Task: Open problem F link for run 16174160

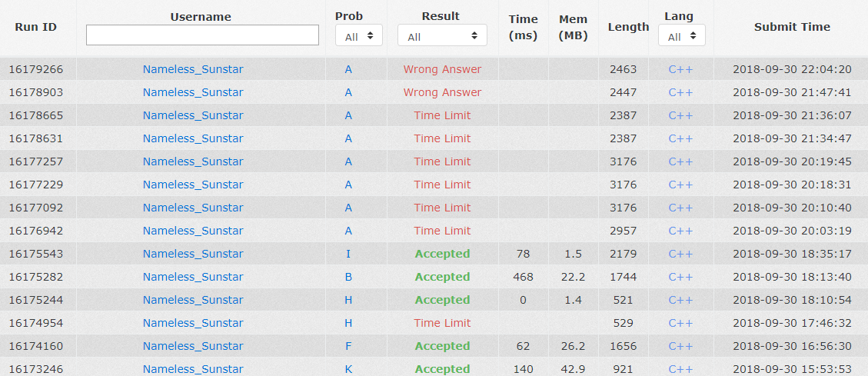Action: click(348, 346)
